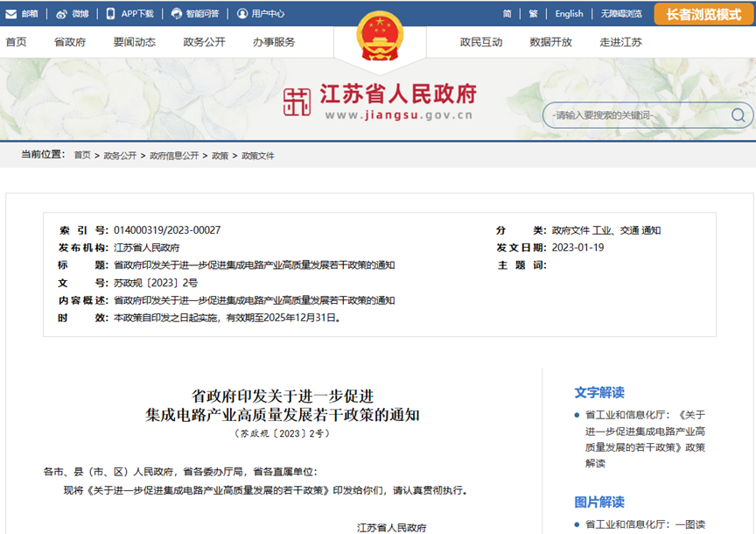Open the 省工业和信息化厅 政策解读 link
Image resolution: width=756 pixels, height=534 pixels.
(x=645, y=439)
